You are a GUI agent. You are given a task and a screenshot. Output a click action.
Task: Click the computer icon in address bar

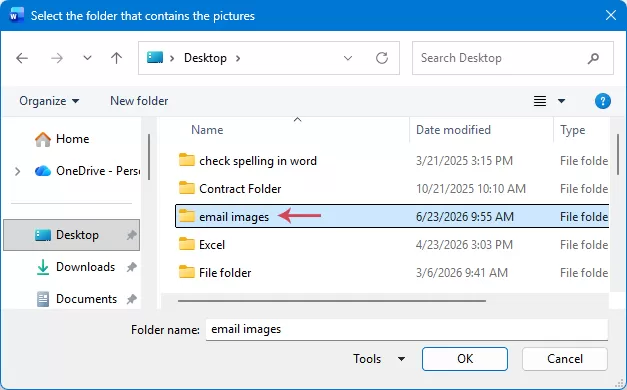point(155,58)
